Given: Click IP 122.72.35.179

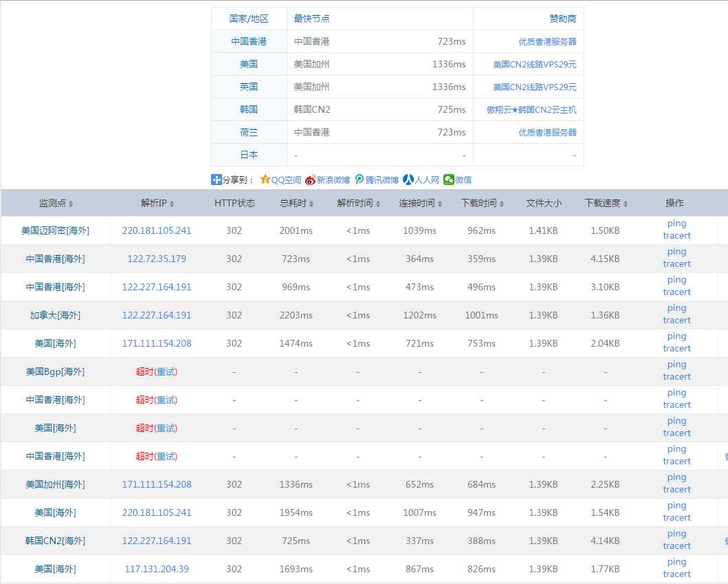Looking at the screenshot, I should tap(157, 259).
